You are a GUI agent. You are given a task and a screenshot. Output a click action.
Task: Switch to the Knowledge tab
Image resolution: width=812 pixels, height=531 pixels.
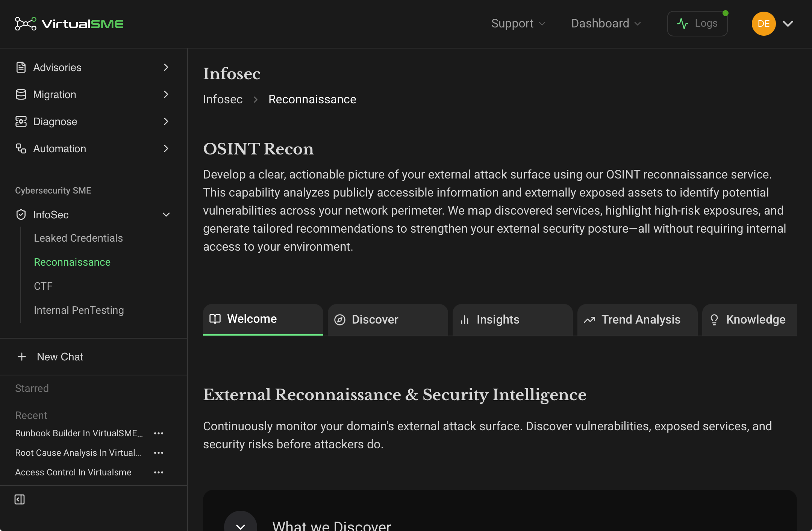[x=750, y=320]
